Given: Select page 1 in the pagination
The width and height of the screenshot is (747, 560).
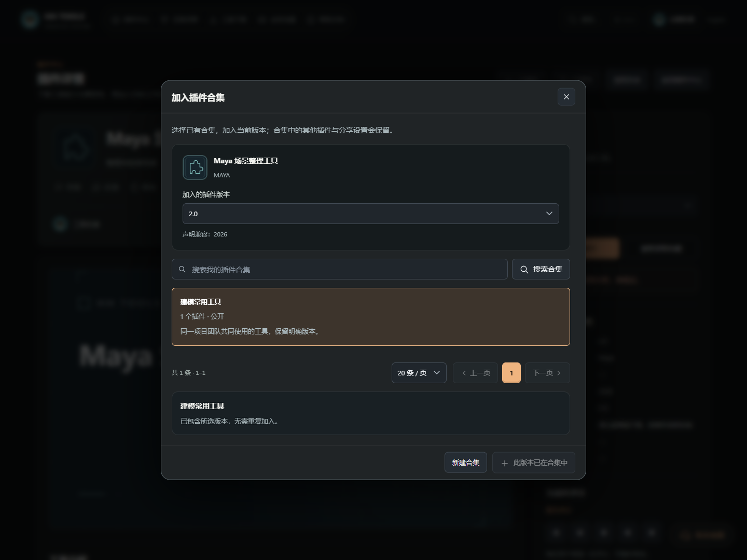Looking at the screenshot, I should coord(511,373).
